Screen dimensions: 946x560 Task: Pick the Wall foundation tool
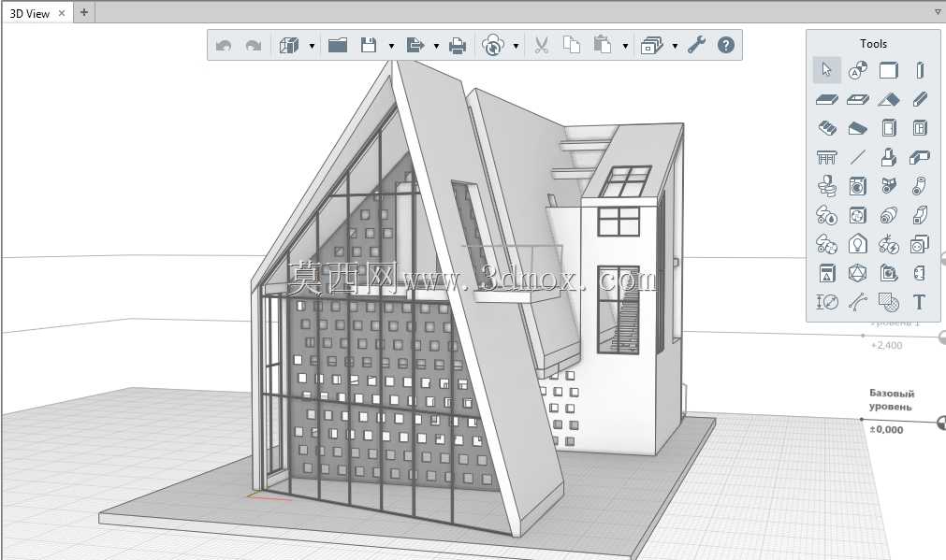point(920,157)
